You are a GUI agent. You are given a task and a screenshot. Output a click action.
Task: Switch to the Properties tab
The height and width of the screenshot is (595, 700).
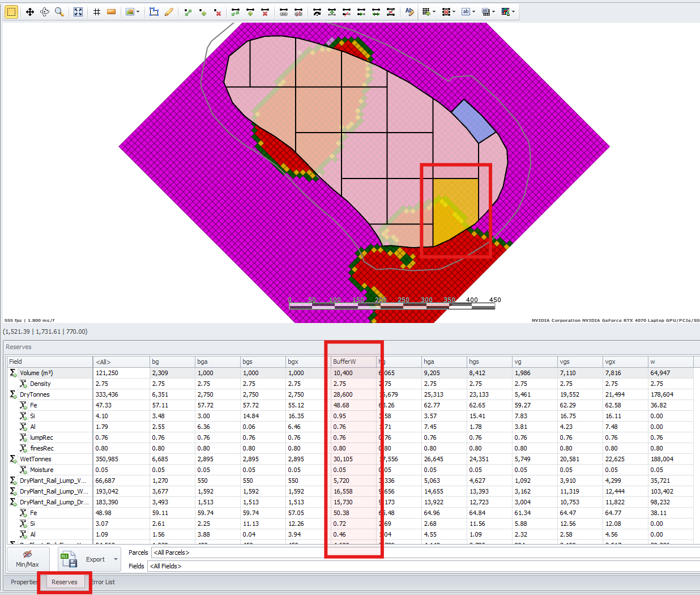(24, 582)
